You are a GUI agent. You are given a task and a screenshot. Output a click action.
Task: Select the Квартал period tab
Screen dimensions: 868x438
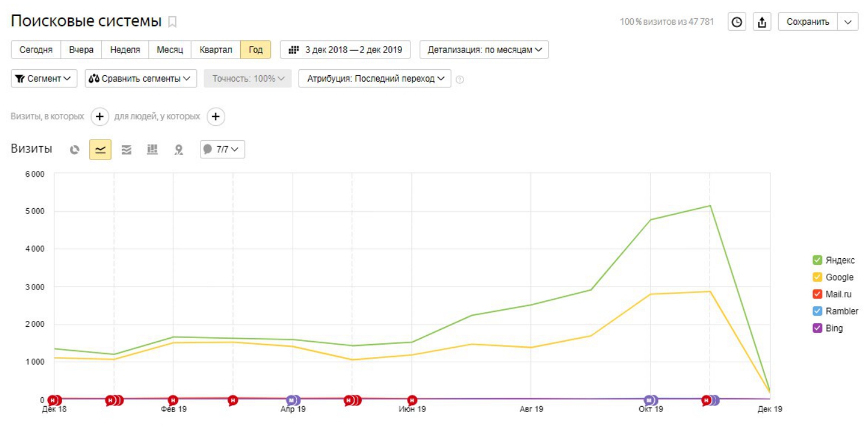click(215, 50)
